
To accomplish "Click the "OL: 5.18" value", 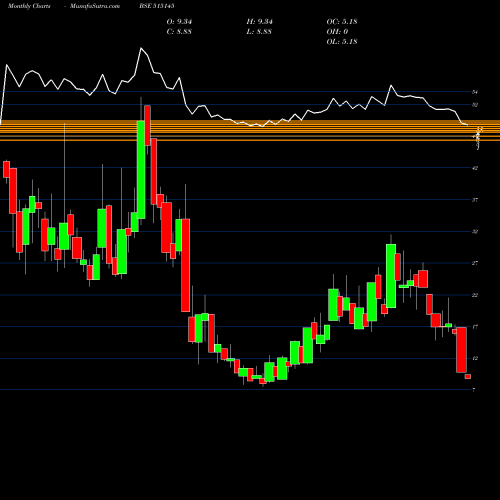I will [342, 42].
